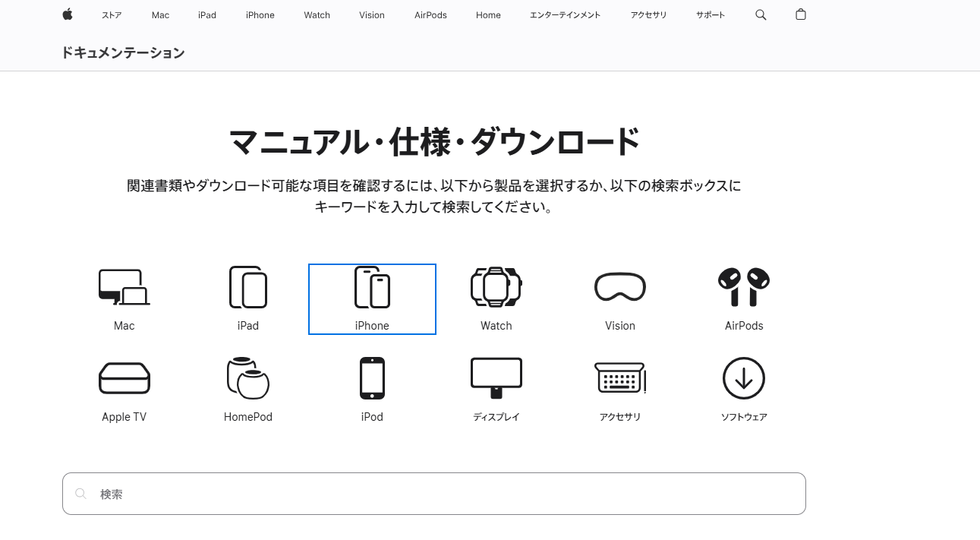The height and width of the screenshot is (540, 980).
Task: Choose the iPod device icon
Action: (x=372, y=378)
